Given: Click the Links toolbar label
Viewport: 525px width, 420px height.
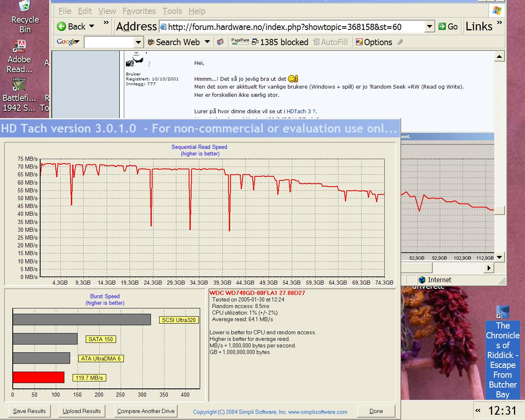Looking at the screenshot, I should (x=479, y=26).
